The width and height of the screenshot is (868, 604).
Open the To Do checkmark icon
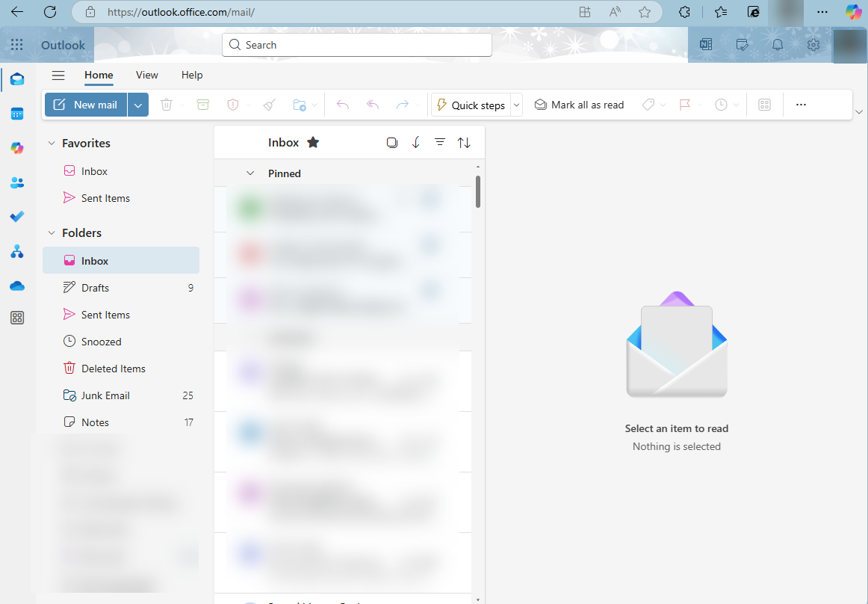click(17, 217)
